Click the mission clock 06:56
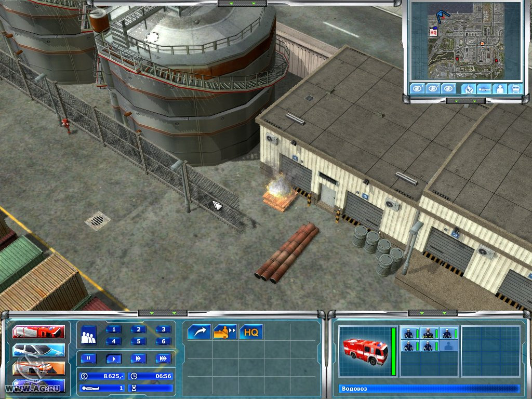This screenshot has height=399, width=532. tap(151, 376)
